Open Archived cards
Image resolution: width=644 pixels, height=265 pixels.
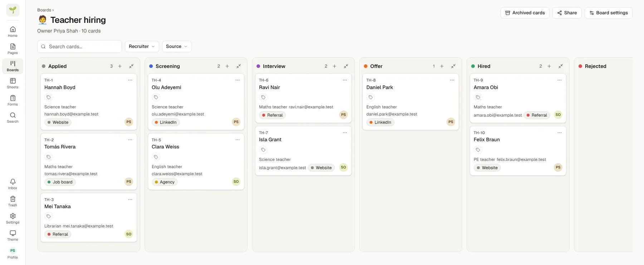click(525, 13)
